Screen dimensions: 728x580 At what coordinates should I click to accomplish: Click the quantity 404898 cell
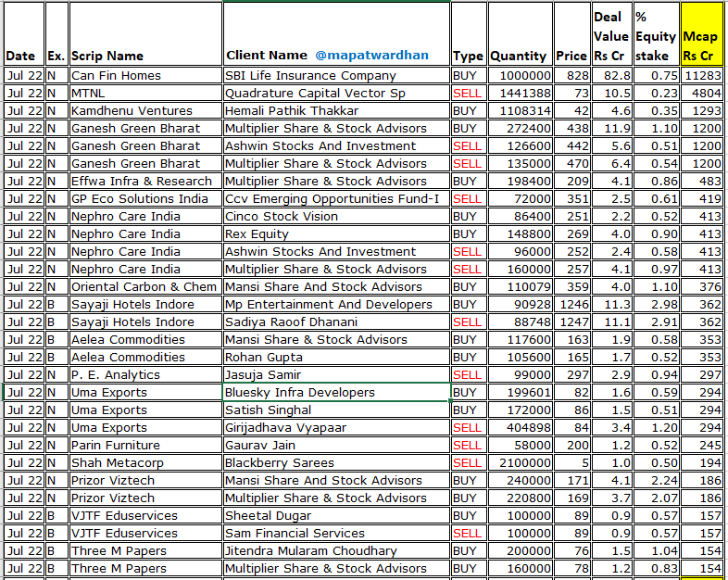click(521, 428)
